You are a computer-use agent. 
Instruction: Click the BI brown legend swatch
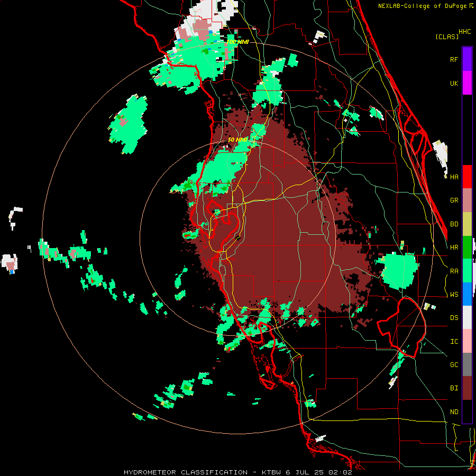coord(467,388)
